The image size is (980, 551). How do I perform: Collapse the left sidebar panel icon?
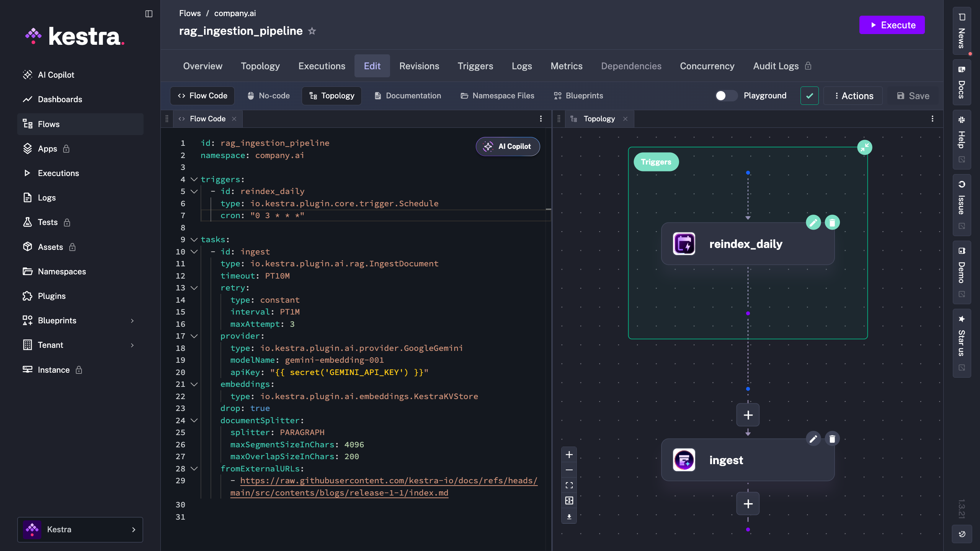point(149,14)
